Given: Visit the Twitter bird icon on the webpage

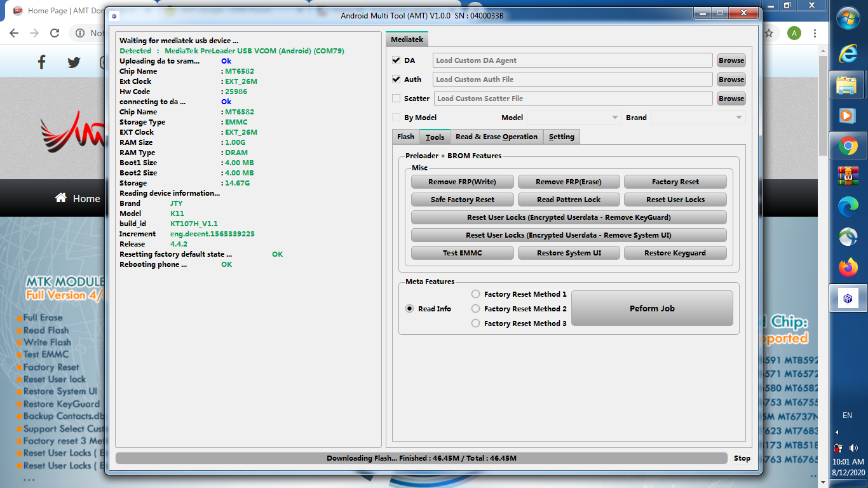Looking at the screenshot, I should (x=74, y=62).
